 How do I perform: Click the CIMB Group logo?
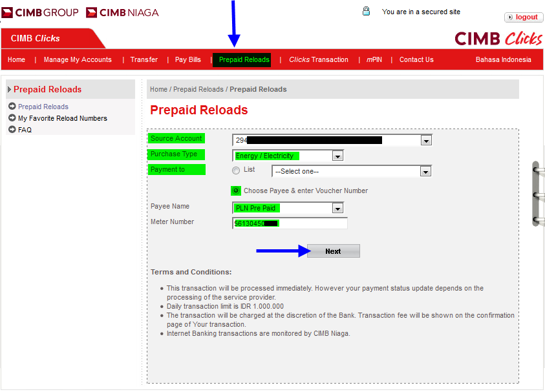pyautogui.click(x=40, y=12)
